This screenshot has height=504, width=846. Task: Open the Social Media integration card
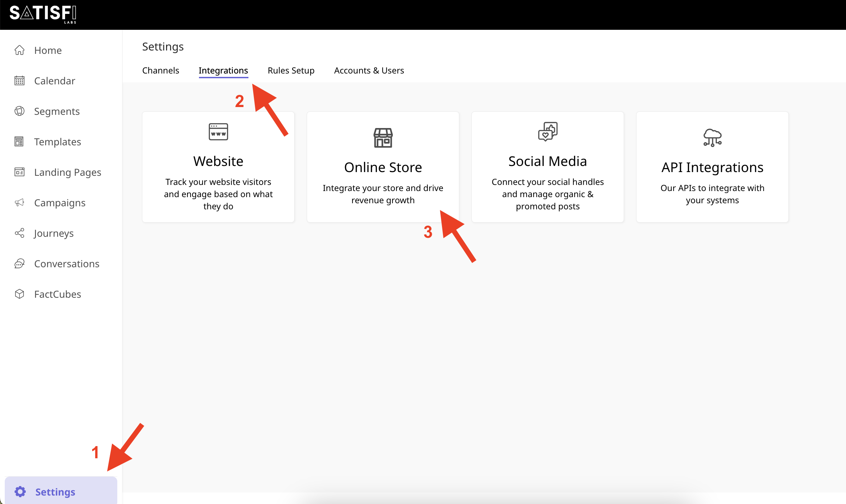point(547,167)
